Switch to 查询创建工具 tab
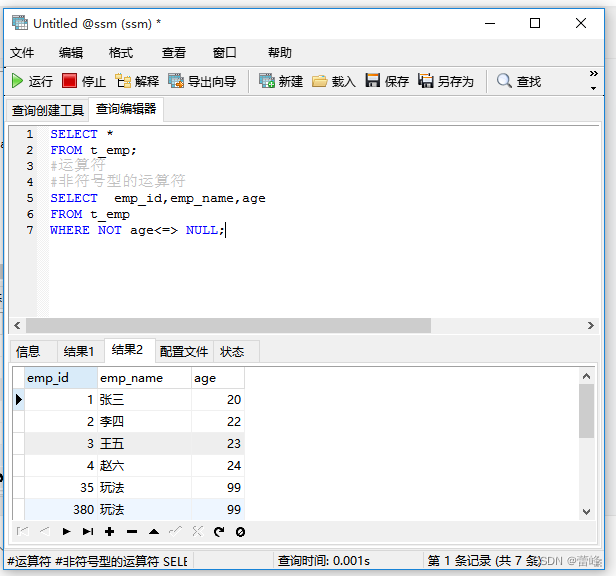Viewport: 616px width, 576px height. (48, 110)
